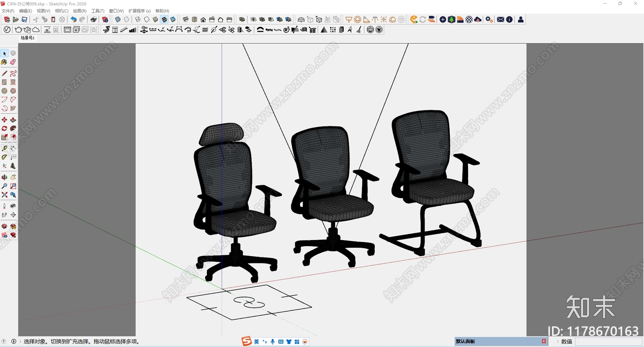Click the 数值 measurements input box
Screen dimensions: 644x347
(x=609, y=341)
